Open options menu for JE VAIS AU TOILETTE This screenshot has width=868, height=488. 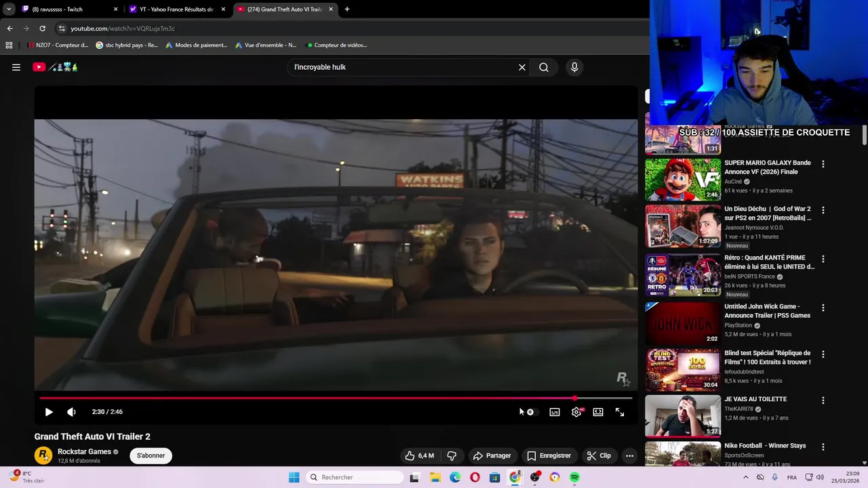click(x=823, y=400)
